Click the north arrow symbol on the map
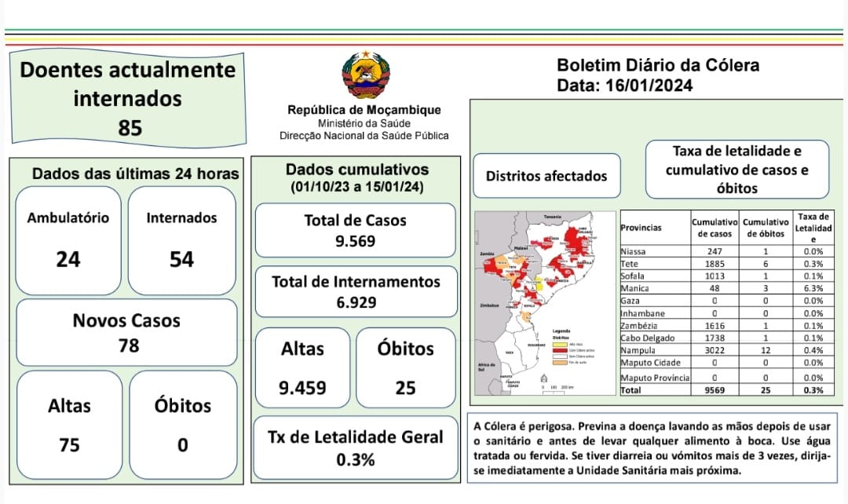Viewport: 848px width, 504px height. [x=543, y=378]
